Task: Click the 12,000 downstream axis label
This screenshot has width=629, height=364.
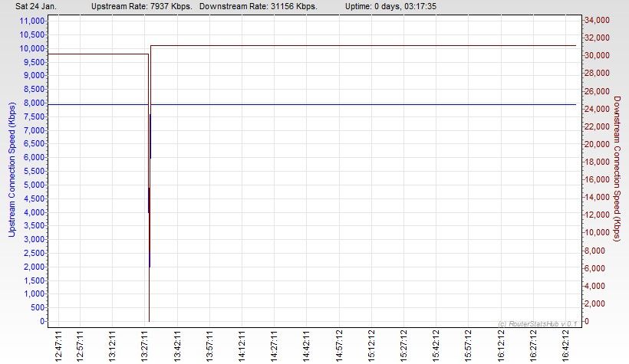Action: [598, 215]
